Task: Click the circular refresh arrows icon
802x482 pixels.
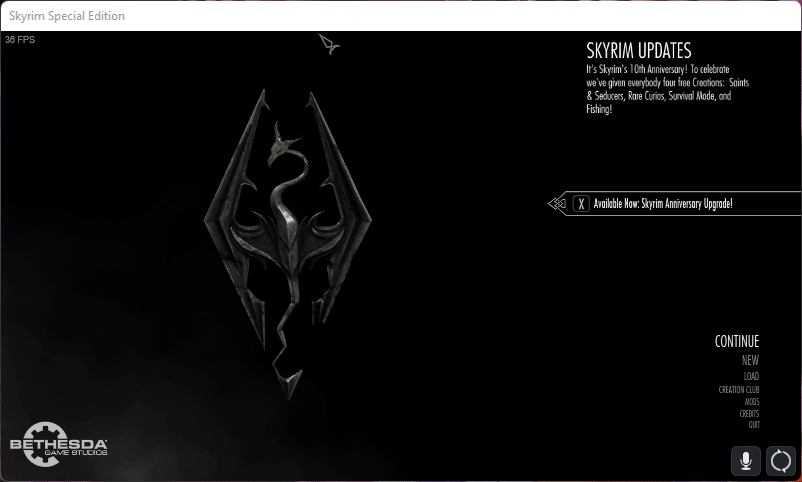Action: 780,461
